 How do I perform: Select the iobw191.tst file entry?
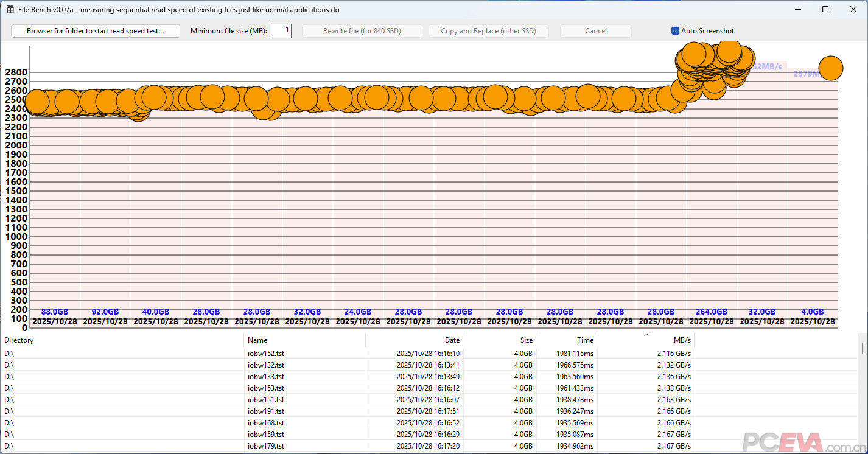click(266, 411)
